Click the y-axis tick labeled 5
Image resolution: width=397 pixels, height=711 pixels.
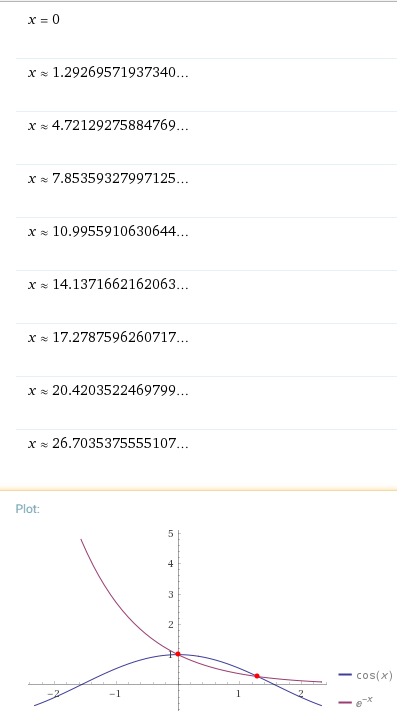(171, 534)
